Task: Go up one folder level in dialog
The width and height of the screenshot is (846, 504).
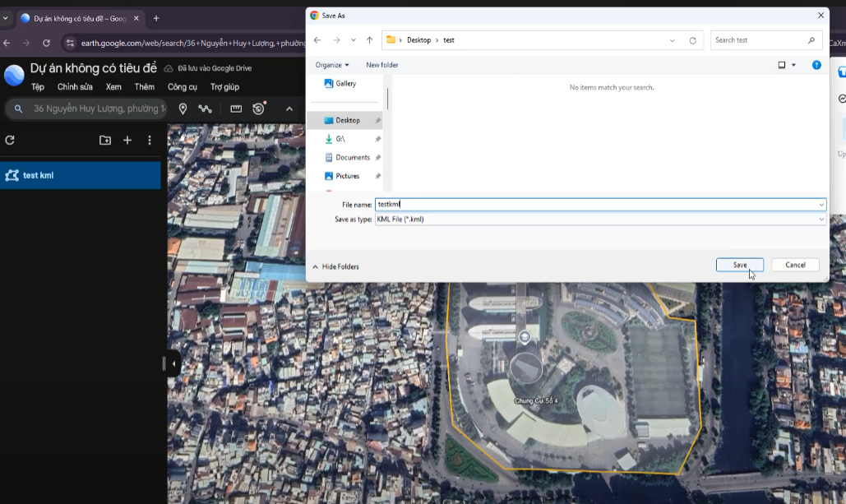Action: [370, 40]
